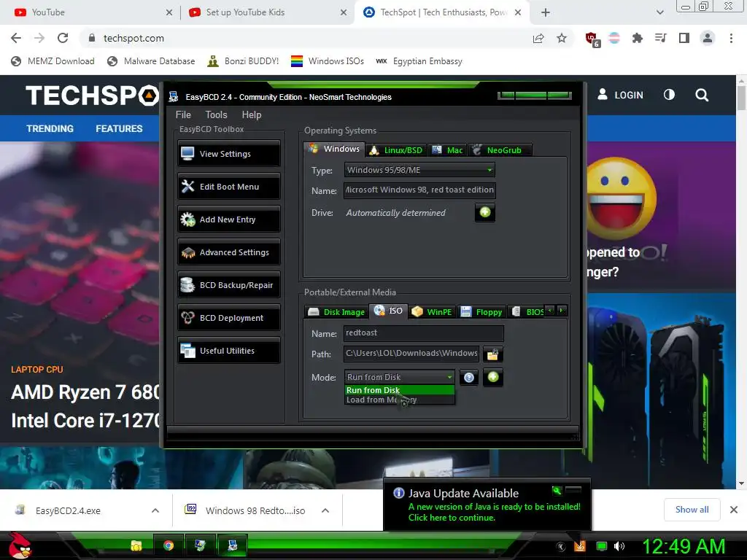Image resolution: width=747 pixels, height=560 pixels.
Task: Open Edit Boot Menu section
Action: pyautogui.click(x=228, y=186)
